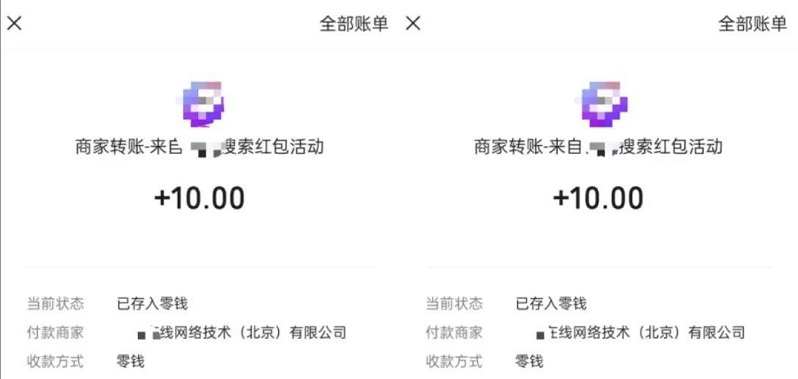798x379 pixels.
Task: Open 全部账单 on the right panel
Action: point(753,23)
